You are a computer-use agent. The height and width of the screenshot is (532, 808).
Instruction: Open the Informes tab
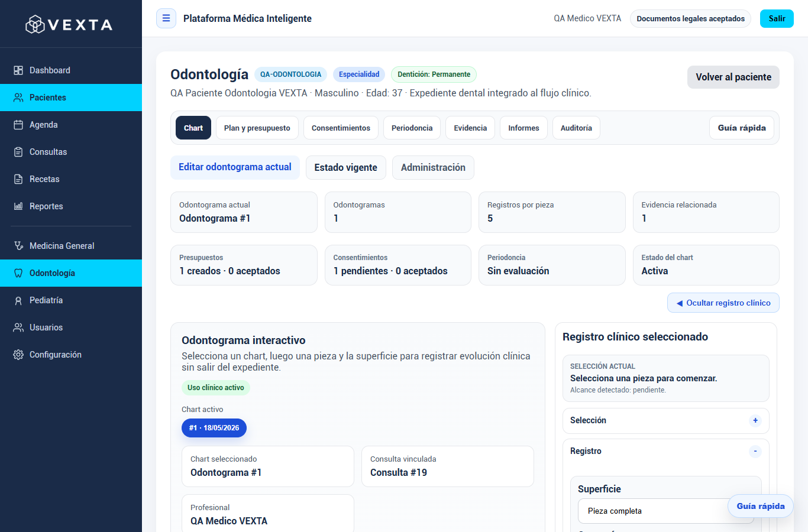[523, 128]
